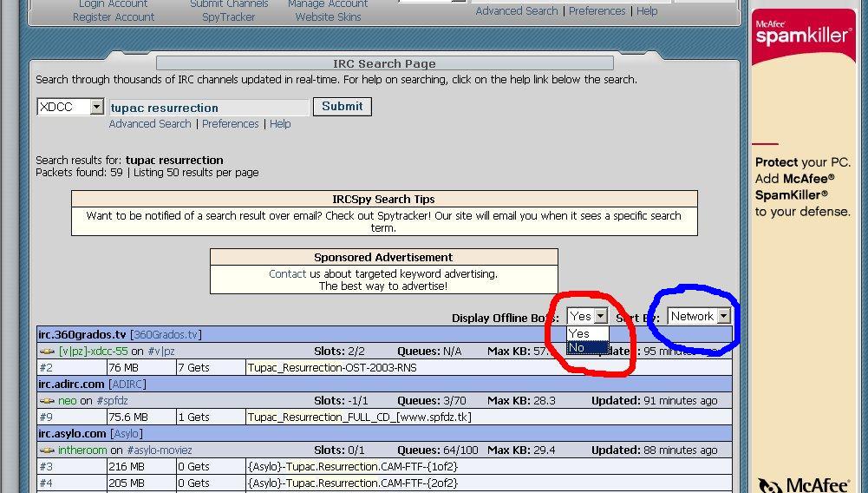The image size is (868, 493).
Task: Select No in Display Offline Bots list
Action: pos(587,348)
